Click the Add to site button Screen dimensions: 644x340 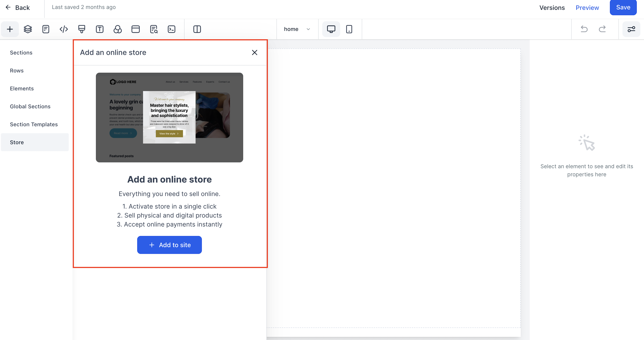(x=169, y=245)
